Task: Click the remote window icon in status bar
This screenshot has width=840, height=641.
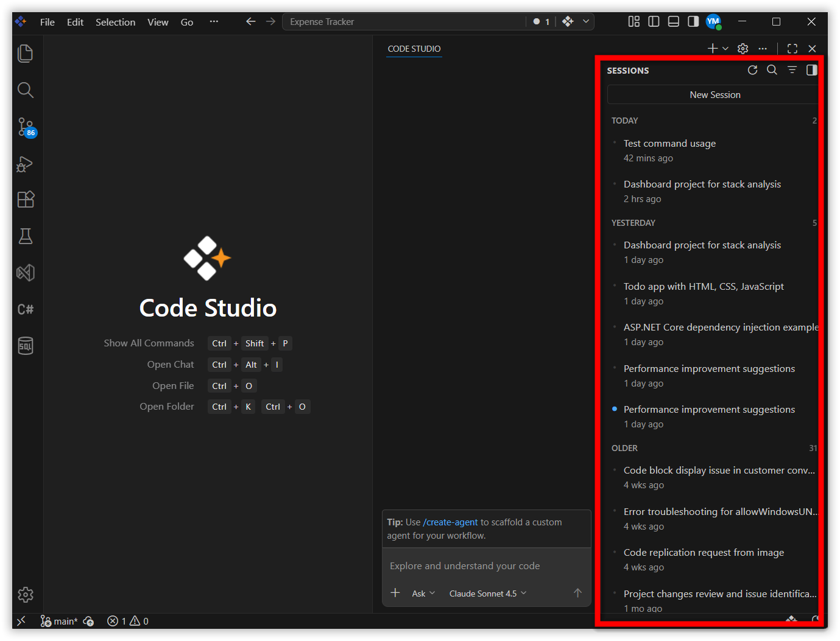Action: tap(21, 621)
